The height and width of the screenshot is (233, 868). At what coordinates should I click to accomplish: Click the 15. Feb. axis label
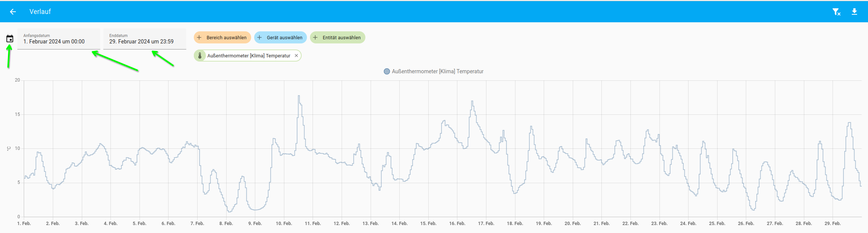[428, 224]
